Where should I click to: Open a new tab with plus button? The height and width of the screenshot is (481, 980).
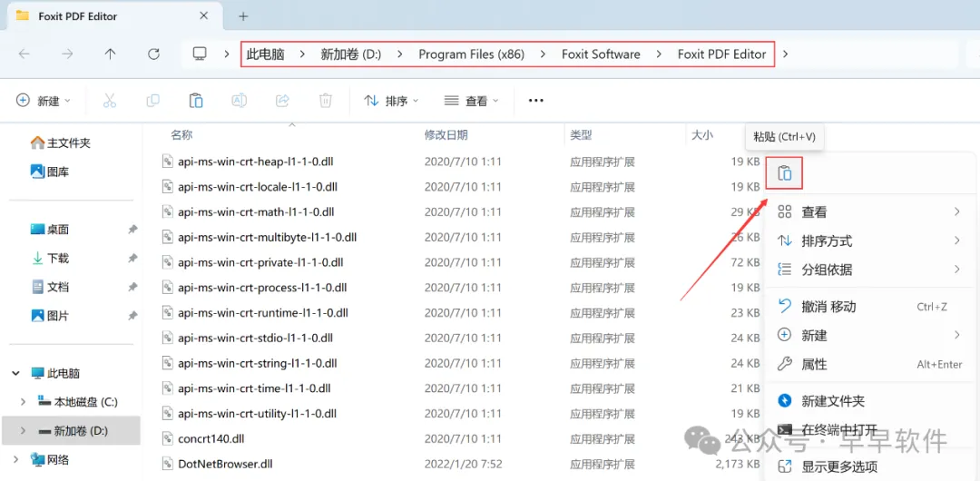[243, 16]
